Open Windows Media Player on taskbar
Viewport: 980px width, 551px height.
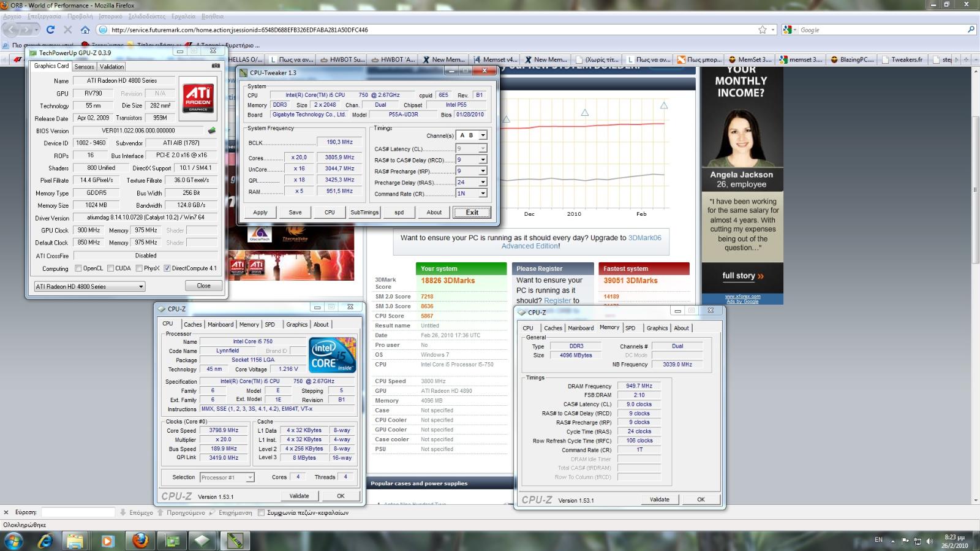pyautogui.click(x=107, y=541)
